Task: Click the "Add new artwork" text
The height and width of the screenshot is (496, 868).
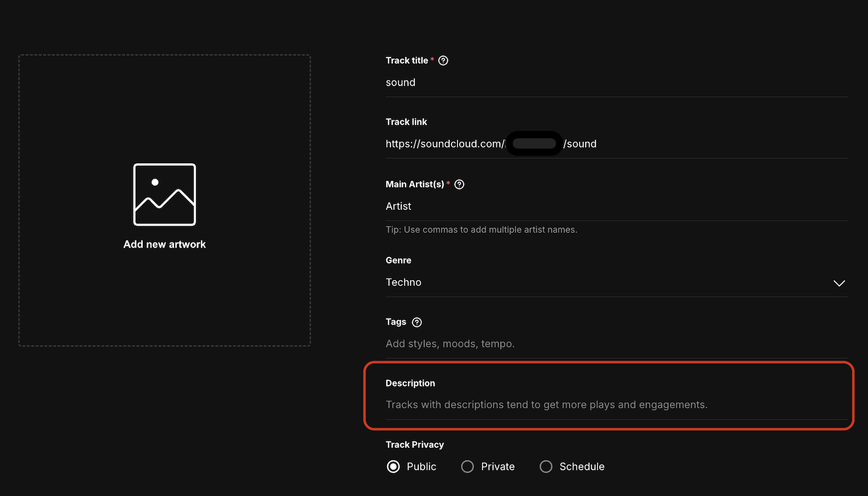Action: 165,244
